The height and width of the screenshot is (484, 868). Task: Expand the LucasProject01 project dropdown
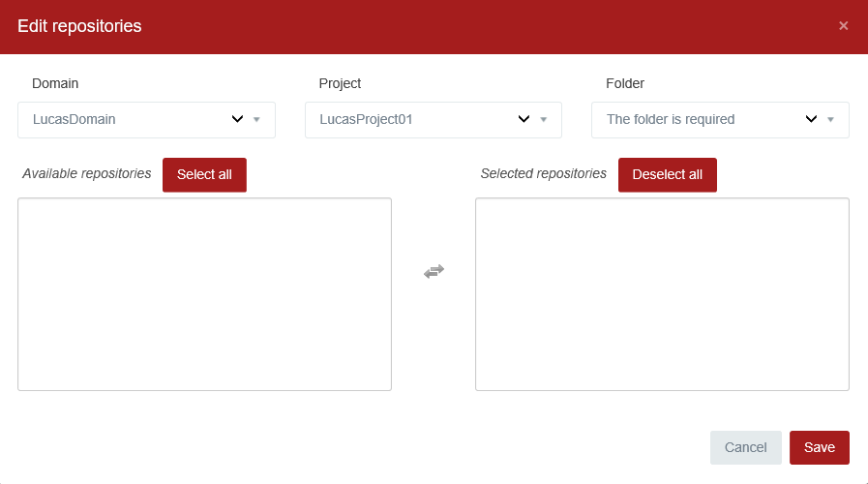point(411,120)
